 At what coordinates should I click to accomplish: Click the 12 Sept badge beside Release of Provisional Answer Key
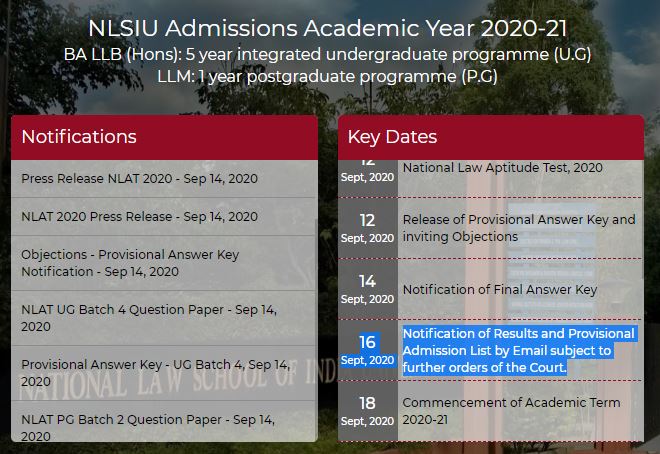coord(367,228)
